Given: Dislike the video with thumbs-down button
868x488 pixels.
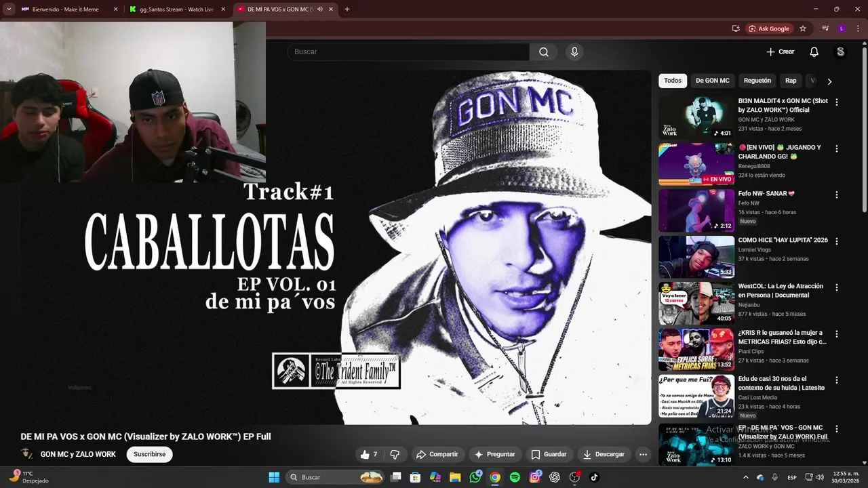Looking at the screenshot, I should (x=395, y=454).
